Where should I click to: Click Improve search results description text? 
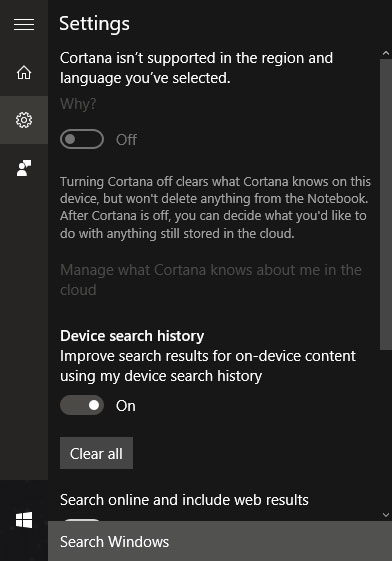pyautogui.click(x=208, y=366)
